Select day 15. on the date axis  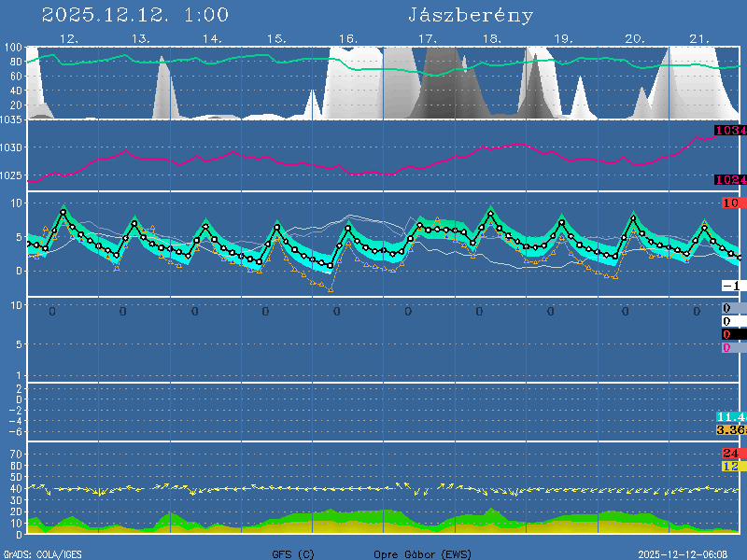pos(276,38)
